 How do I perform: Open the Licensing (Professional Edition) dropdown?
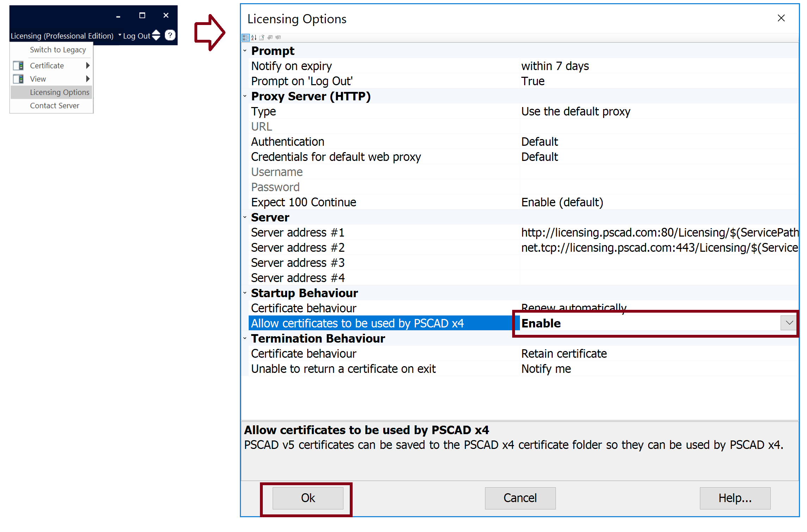(66, 36)
